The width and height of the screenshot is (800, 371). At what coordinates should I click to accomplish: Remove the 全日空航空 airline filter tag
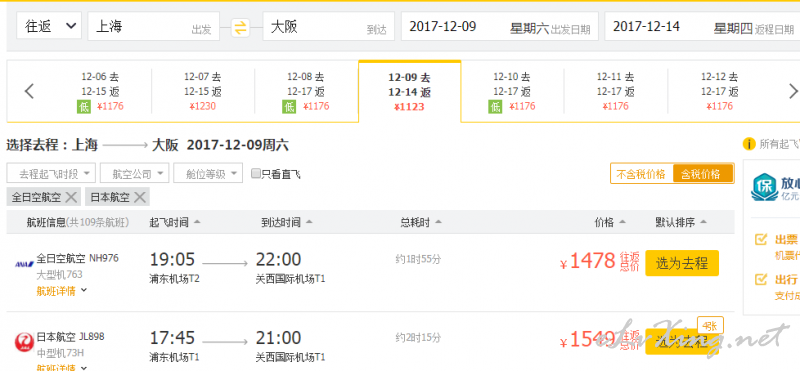71,197
